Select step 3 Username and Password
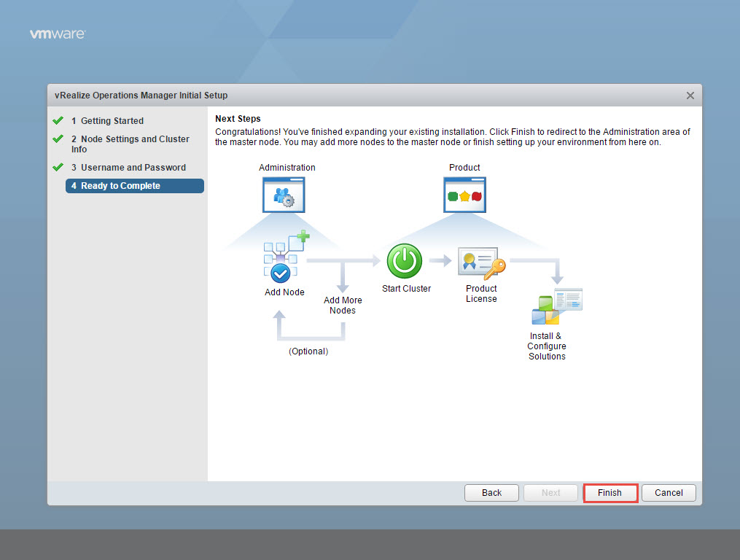The width and height of the screenshot is (740, 560). 128,167
